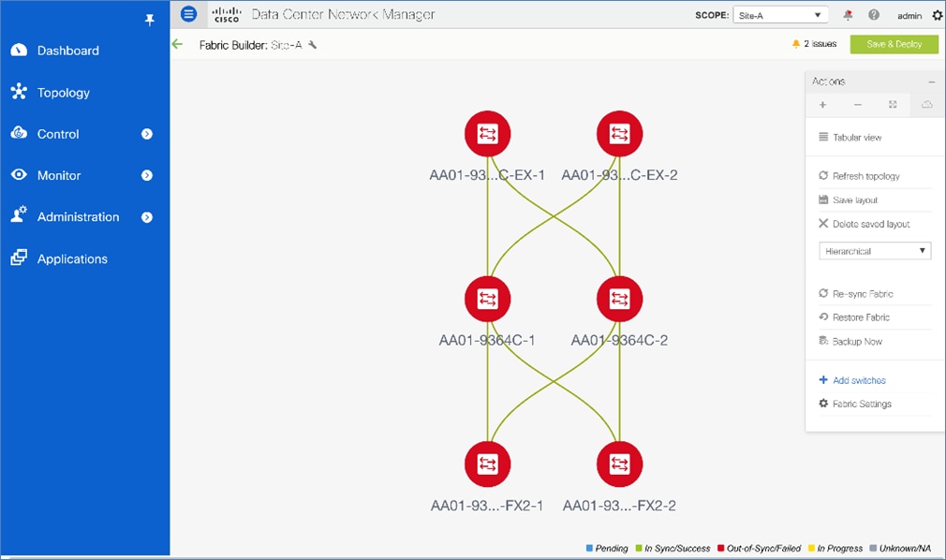
Task: Zoom out with the minus icon
Action: [857, 105]
